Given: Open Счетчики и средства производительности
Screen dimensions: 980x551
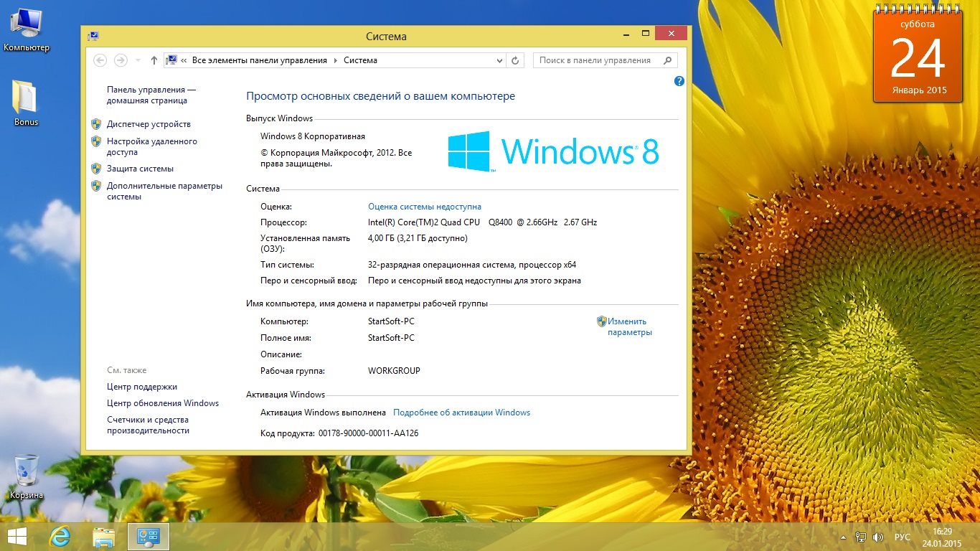Looking at the screenshot, I should (148, 425).
